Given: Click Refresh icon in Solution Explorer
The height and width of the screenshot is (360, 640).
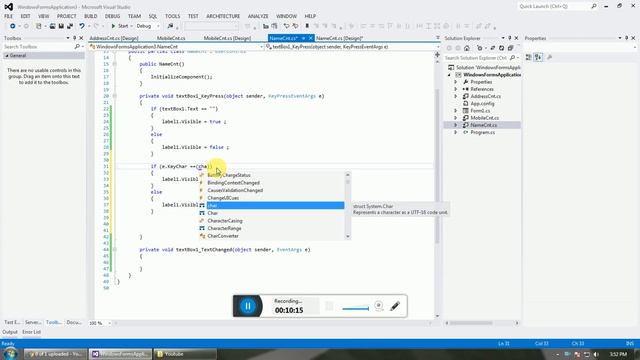Looking at the screenshot, I should click(502, 48).
